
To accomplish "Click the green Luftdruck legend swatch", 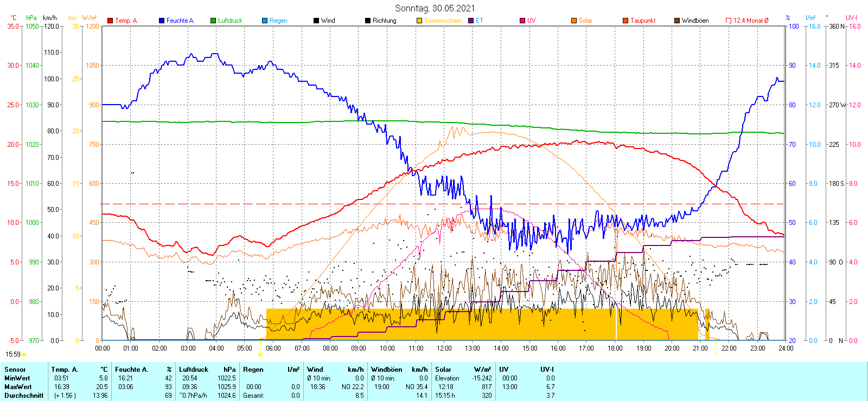I will coord(213,21).
